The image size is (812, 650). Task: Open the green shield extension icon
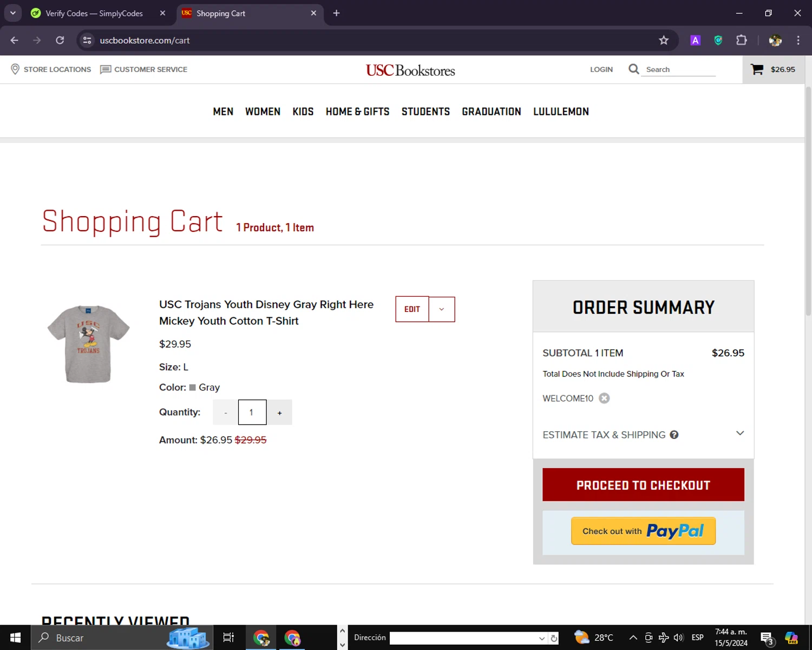(718, 40)
